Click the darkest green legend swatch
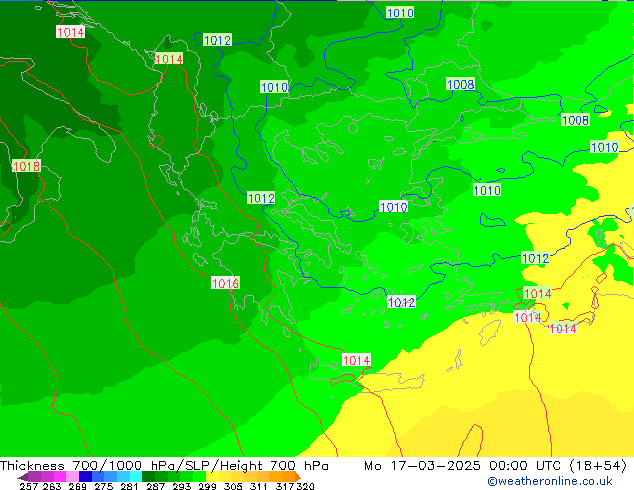The height and width of the screenshot is (490, 634). (x=149, y=476)
